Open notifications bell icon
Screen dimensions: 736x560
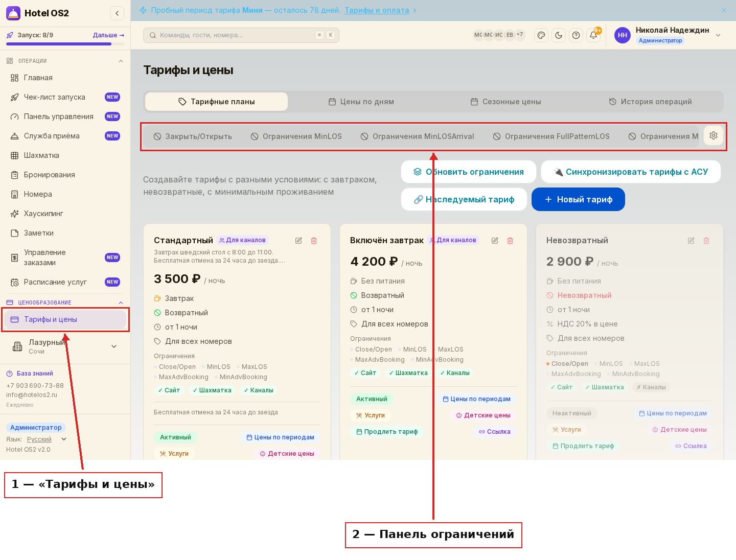tap(593, 35)
